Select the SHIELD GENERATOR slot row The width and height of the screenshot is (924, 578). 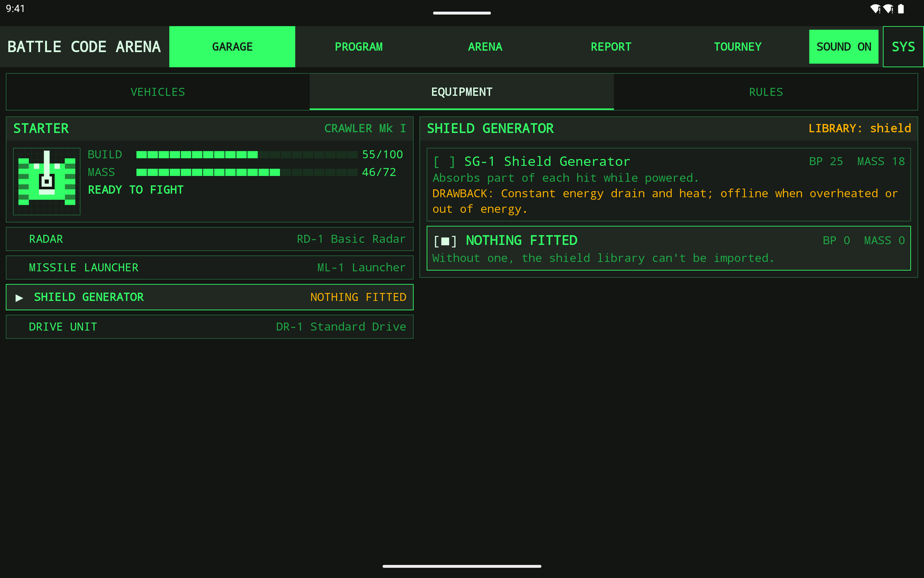(210, 297)
